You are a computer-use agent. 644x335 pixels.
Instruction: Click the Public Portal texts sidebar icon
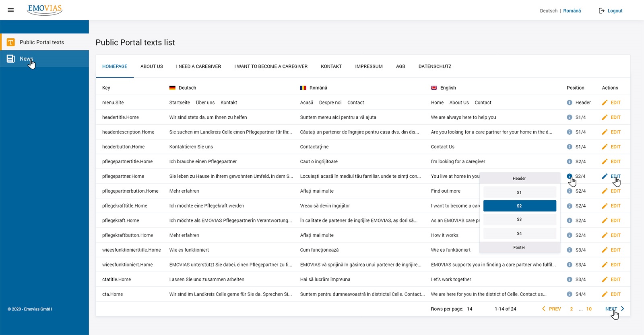pos(11,42)
